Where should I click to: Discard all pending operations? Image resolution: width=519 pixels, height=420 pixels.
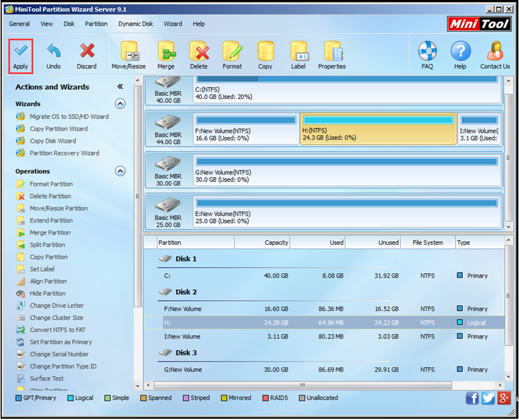87,56
